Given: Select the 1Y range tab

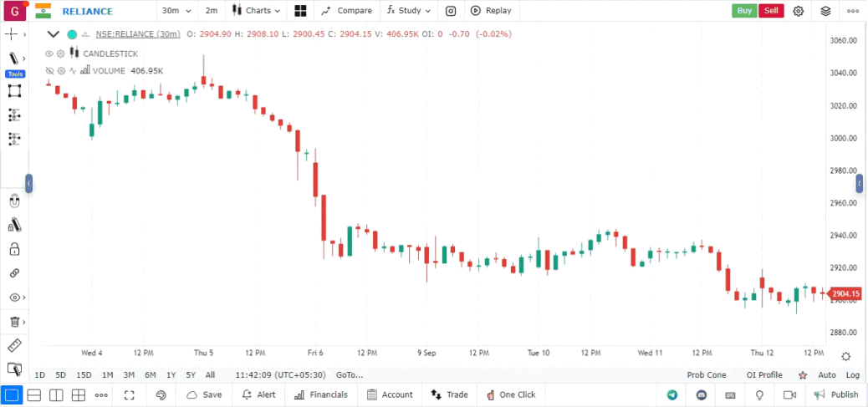Looking at the screenshot, I should pyautogui.click(x=171, y=375).
